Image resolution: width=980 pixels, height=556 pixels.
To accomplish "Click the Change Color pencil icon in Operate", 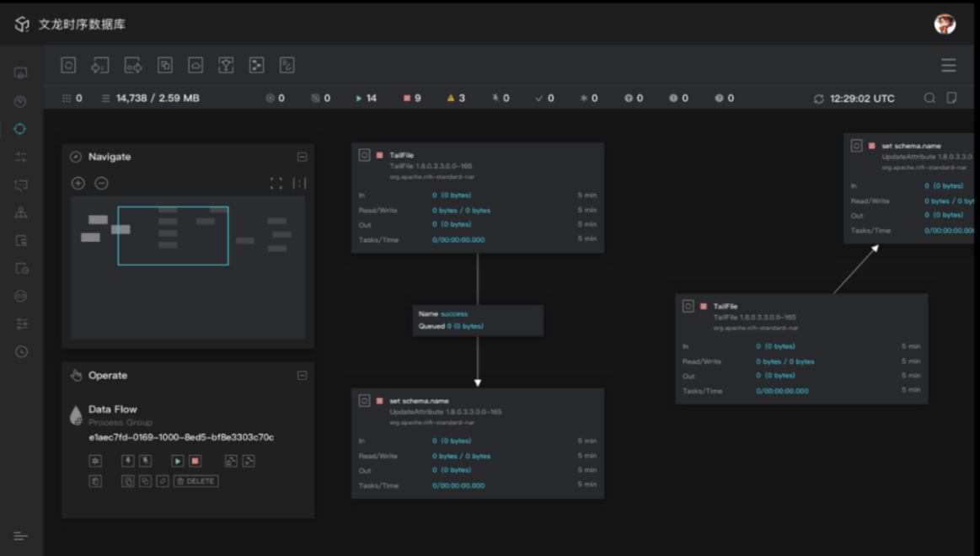I will click(x=163, y=481).
